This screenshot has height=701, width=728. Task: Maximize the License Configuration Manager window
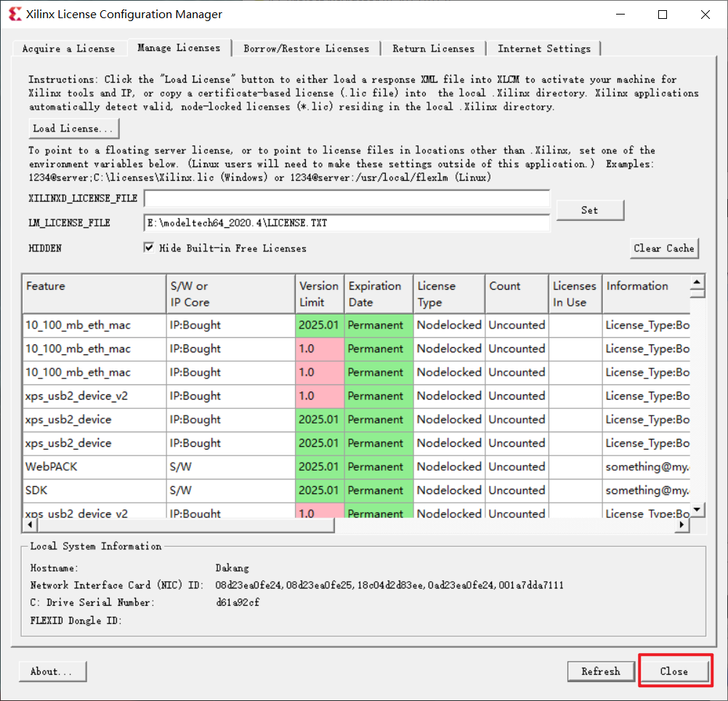663,15
